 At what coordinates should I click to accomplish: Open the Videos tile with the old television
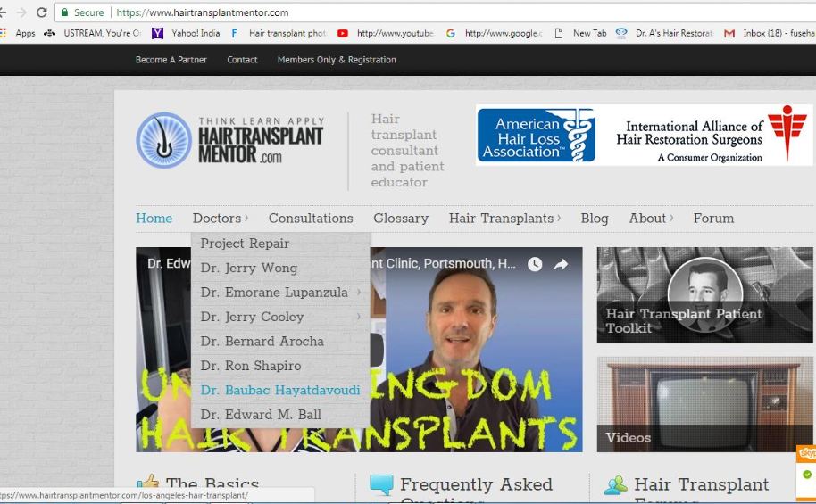(x=704, y=404)
